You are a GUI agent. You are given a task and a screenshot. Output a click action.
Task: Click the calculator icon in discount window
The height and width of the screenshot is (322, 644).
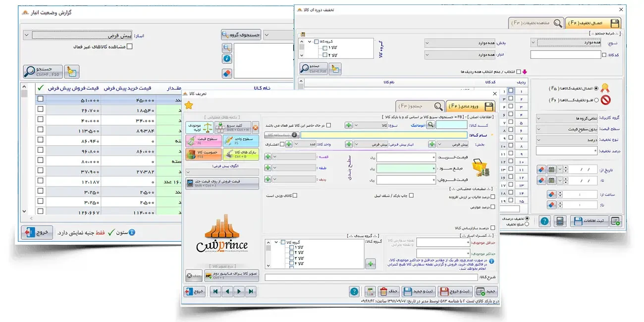(x=559, y=221)
